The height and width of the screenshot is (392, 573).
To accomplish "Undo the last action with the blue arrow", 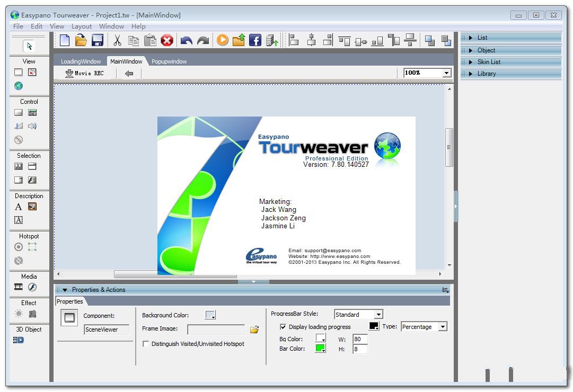I will tap(187, 41).
